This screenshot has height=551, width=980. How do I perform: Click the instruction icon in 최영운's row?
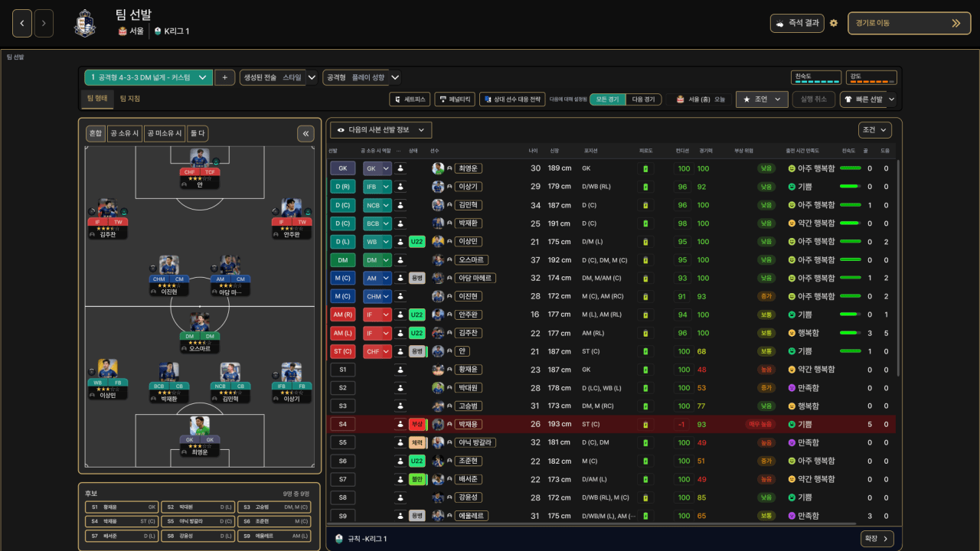pyautogui.click(x=400, y=168)
